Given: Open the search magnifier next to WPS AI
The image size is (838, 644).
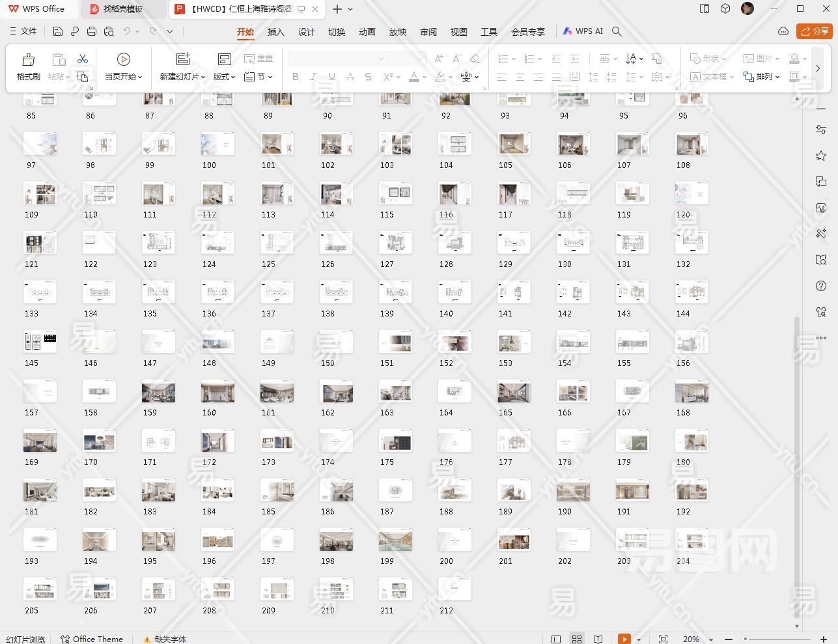Looking at the screenshot, I should point(617,31).
